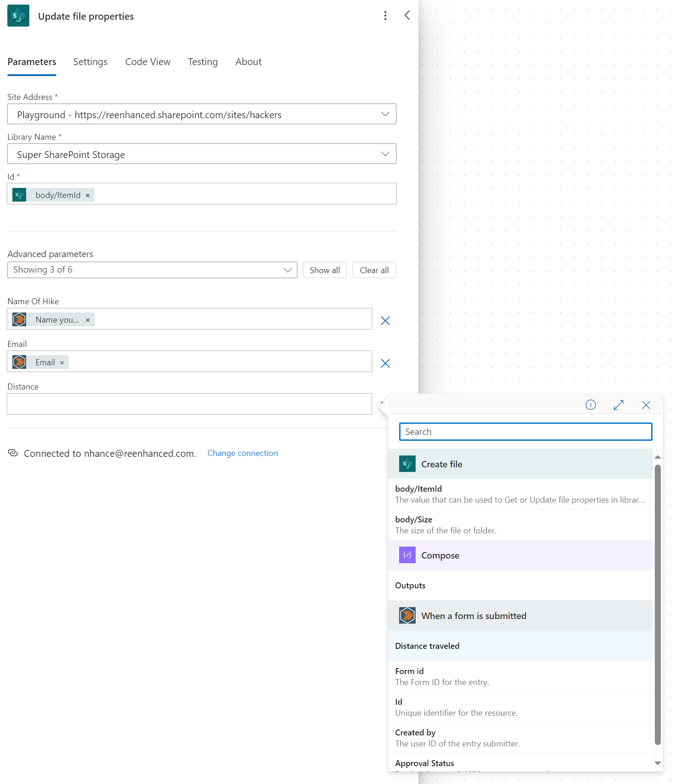Open the About tab
Viewport: 675px width, 784px height.
point(248,62)
